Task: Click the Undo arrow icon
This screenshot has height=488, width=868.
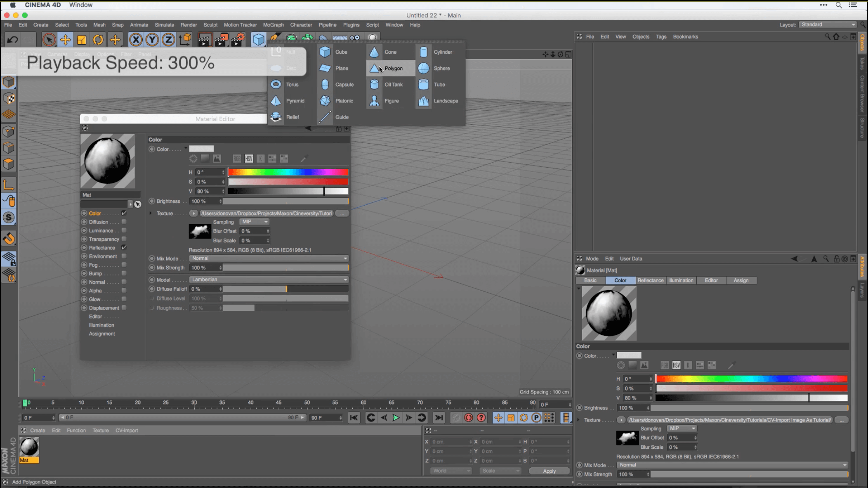Action: point(12,40)
